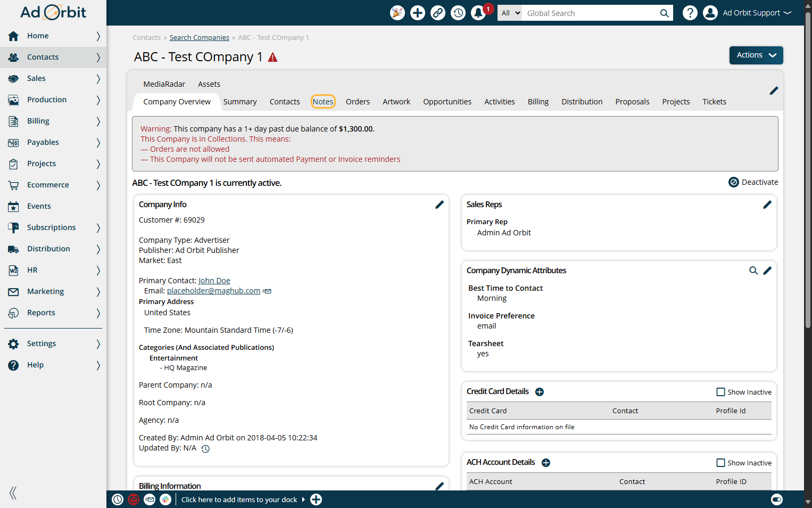Open the Proposals tab
The image size is (812, 508).
click(x=632, y=102)
